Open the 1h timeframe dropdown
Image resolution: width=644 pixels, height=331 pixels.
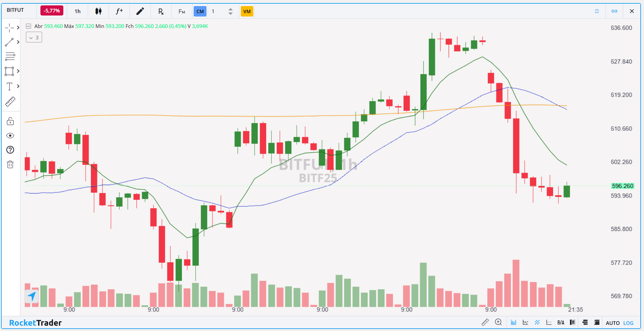pyautogui.click(x=77, y=11)
